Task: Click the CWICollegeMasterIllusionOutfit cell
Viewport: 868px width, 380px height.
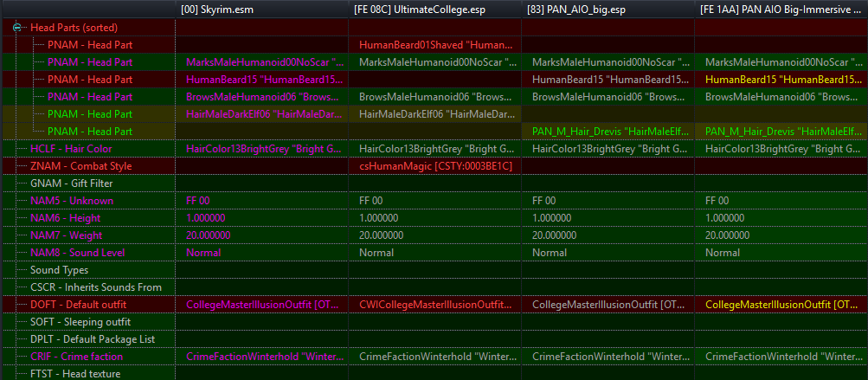Action: 435,304
